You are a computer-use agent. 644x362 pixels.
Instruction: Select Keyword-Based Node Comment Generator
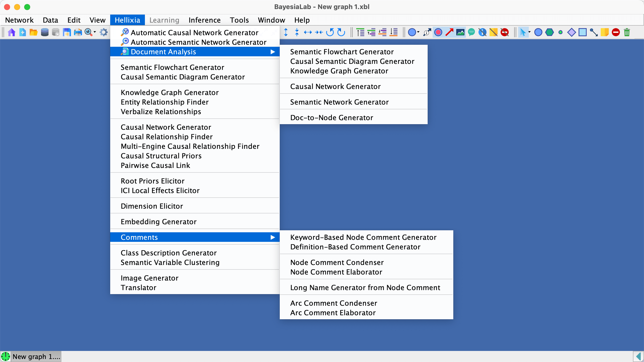click(367, 237)
